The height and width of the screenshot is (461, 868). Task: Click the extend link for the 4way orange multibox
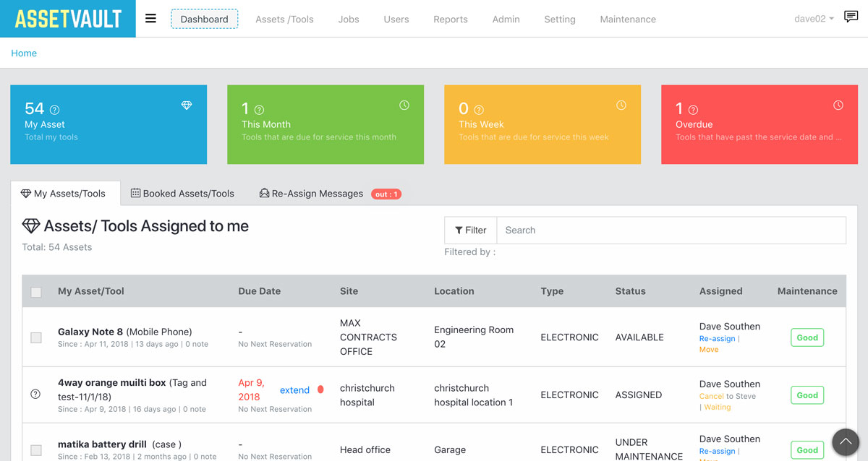click(294, 389)
